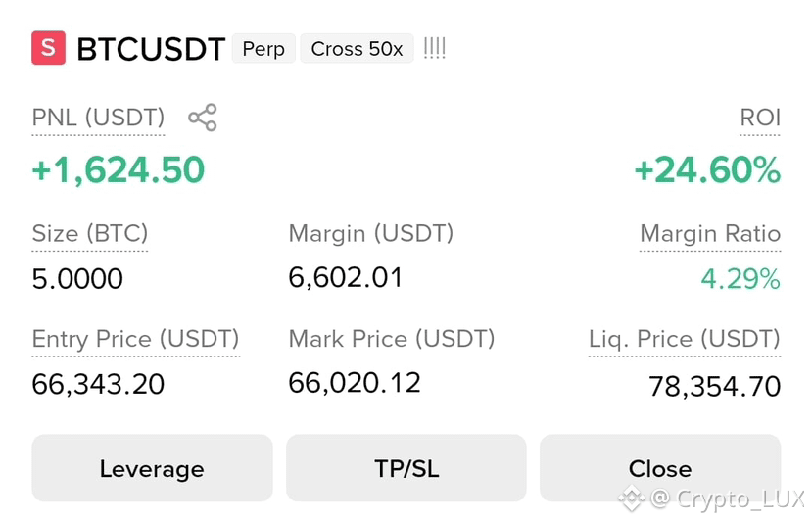Select the mark price 66,020.12
Viewport: 812px width, 523px height.
point(355,383)
